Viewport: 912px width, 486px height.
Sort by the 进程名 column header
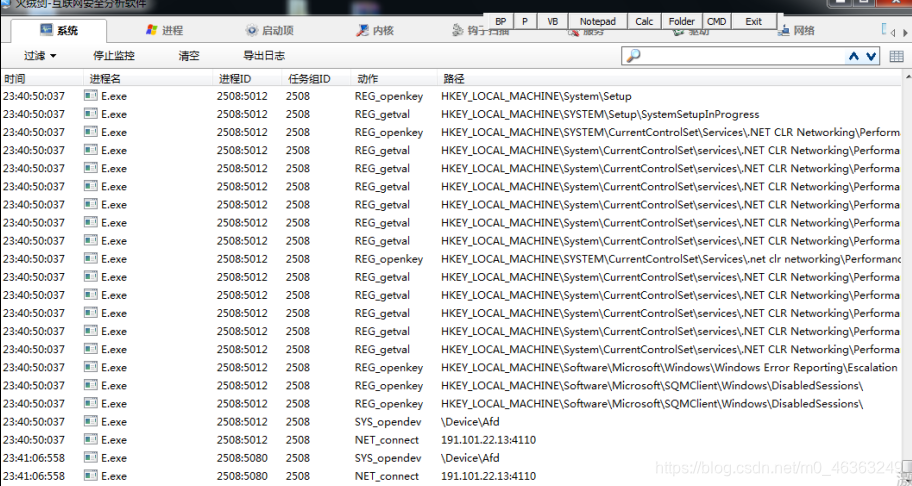point(149,78)
